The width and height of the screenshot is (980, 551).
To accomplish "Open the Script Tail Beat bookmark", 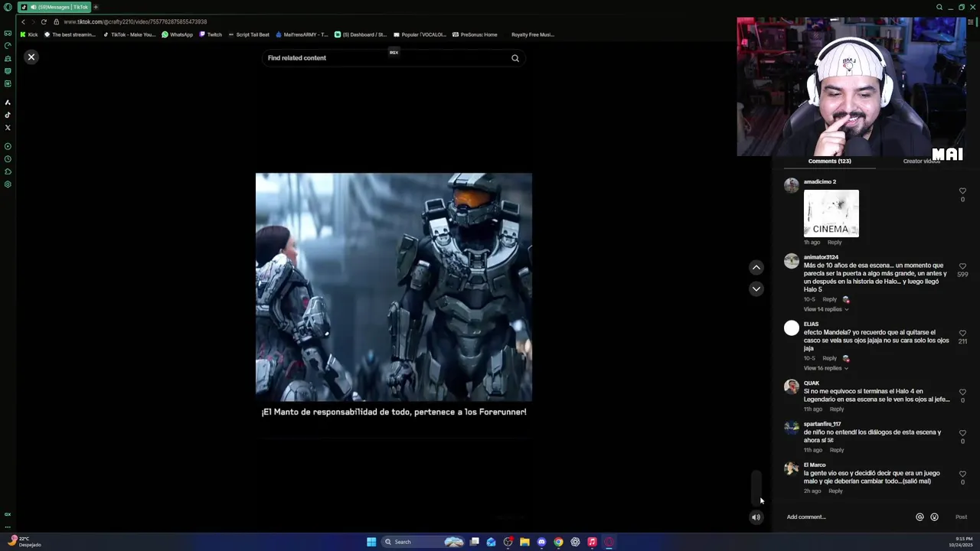I will 249,34.
